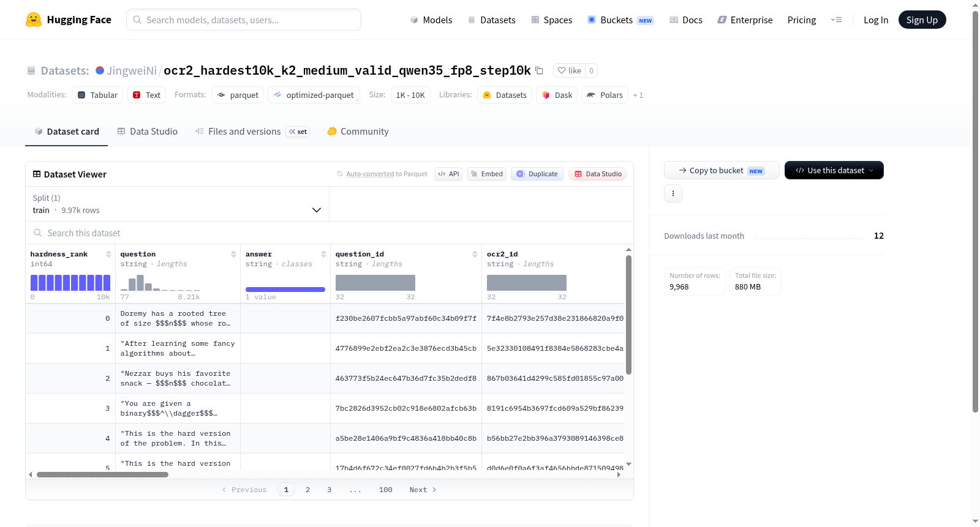Filter by parquet format tag
Screen dimensions: 980x527
pyautogui.click(x=238, y=95)
